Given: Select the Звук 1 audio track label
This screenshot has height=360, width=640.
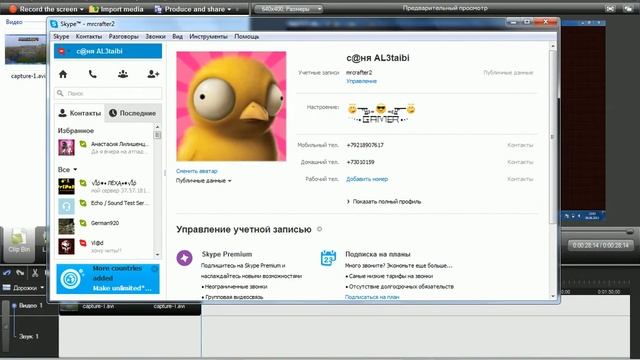Looking at the screenshot, I should (x=29, y=337).
